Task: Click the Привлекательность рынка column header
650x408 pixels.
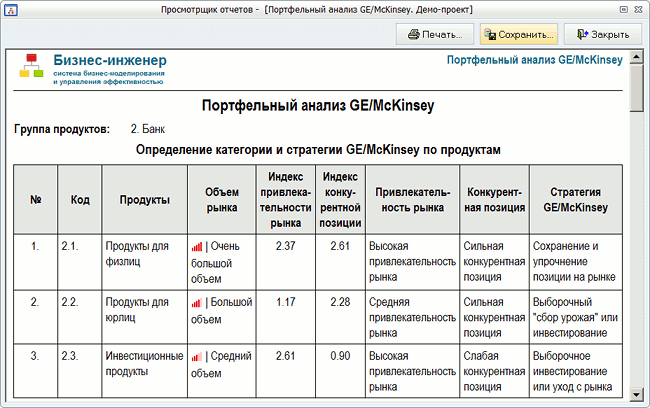Action: [x=412, y=199]
